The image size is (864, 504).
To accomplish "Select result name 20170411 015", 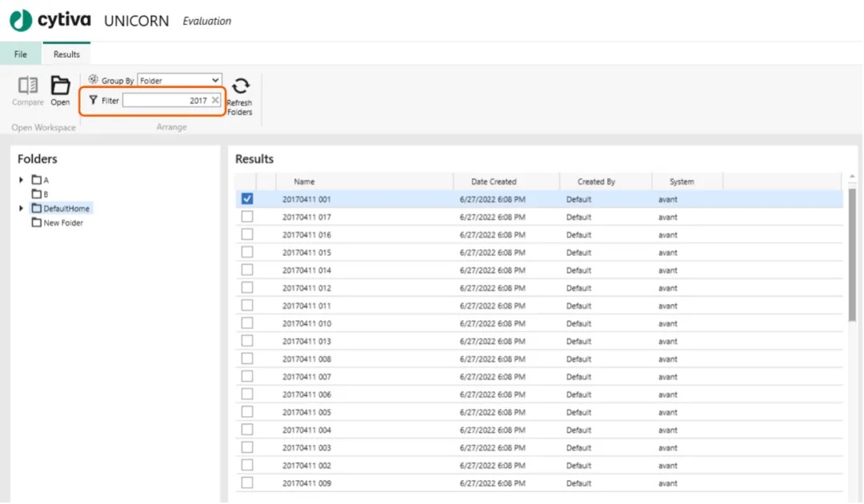I will point(307,252).
